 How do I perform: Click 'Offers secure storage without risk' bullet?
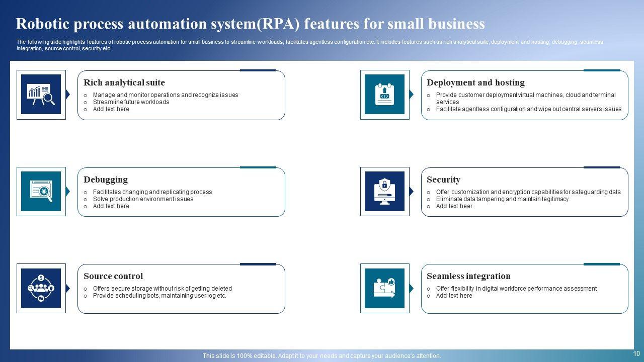tap(163, 289)
